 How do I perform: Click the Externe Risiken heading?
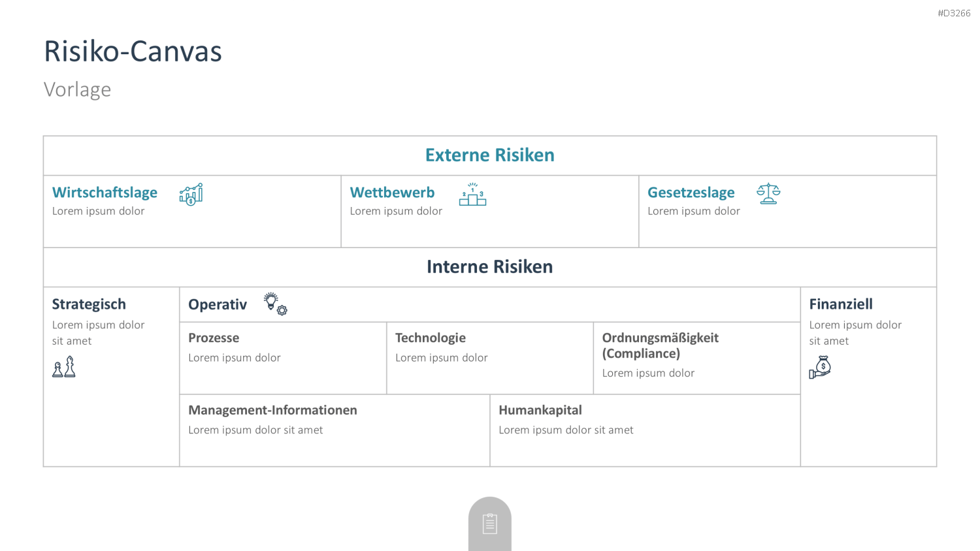[x=490, y=155]
